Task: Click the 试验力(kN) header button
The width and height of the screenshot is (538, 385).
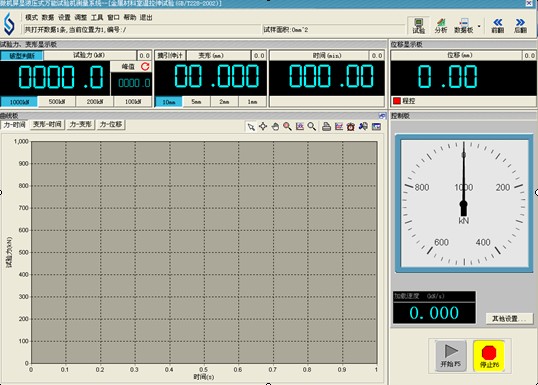Action: [x=90, y=55]
